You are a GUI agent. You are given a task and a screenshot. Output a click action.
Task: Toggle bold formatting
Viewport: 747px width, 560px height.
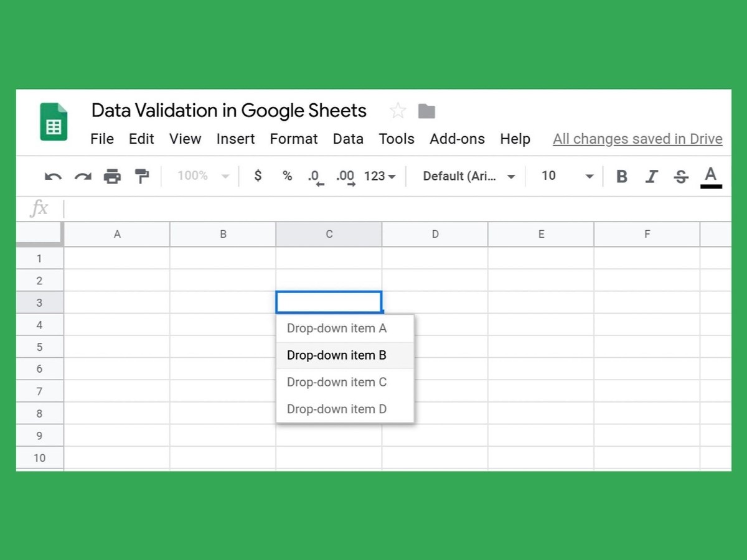coord(621,176)
